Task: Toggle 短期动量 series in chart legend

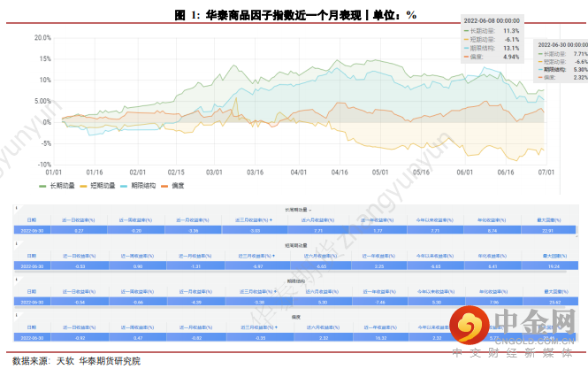Action: click(97, 186)
